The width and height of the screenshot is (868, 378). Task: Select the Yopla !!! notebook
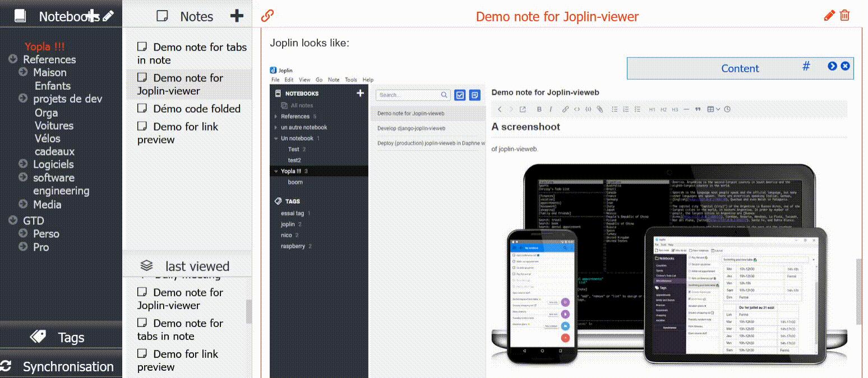coord(45,47)
